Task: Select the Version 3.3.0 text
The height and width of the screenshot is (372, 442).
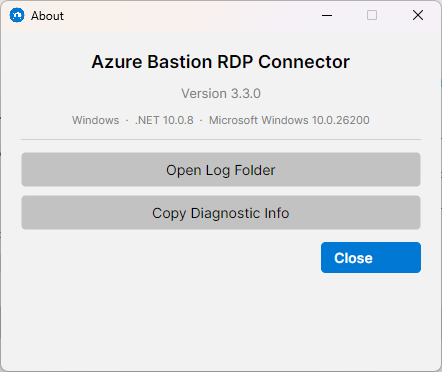Action: 221,94
